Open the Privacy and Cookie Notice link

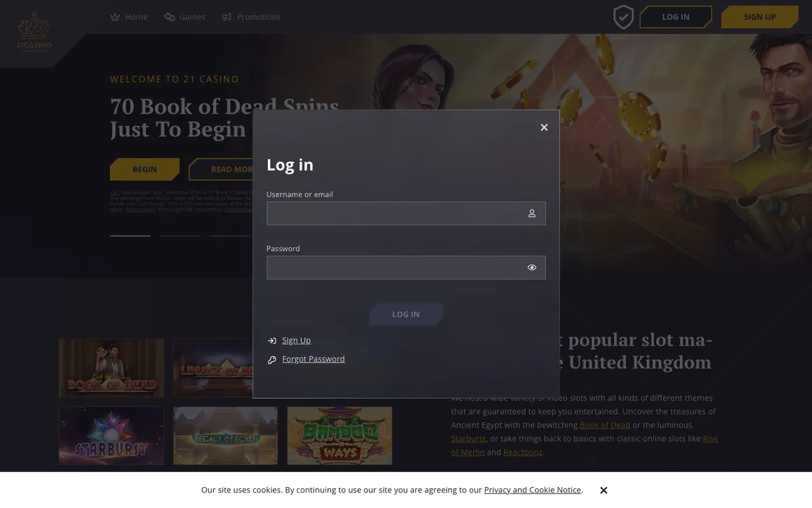pos(533,490)
